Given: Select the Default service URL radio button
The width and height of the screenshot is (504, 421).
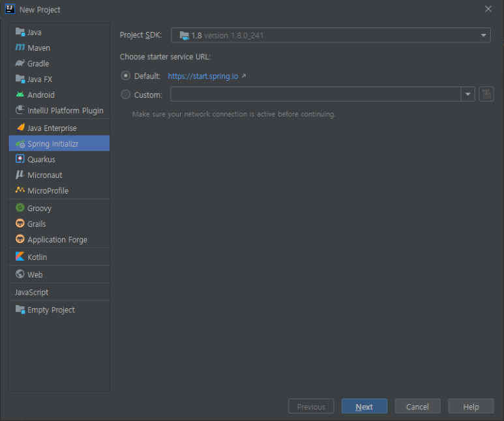Looking at the screenshot, I should coord(125,76).
